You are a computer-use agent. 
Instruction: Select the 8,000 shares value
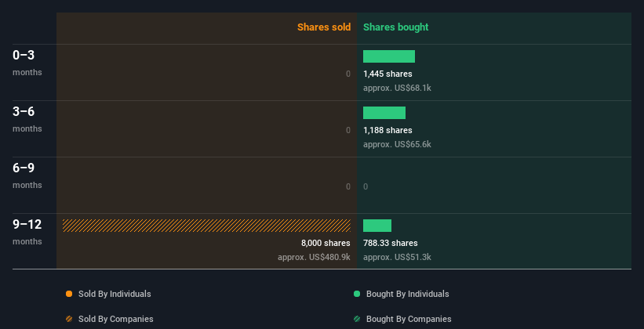[326, 243]
